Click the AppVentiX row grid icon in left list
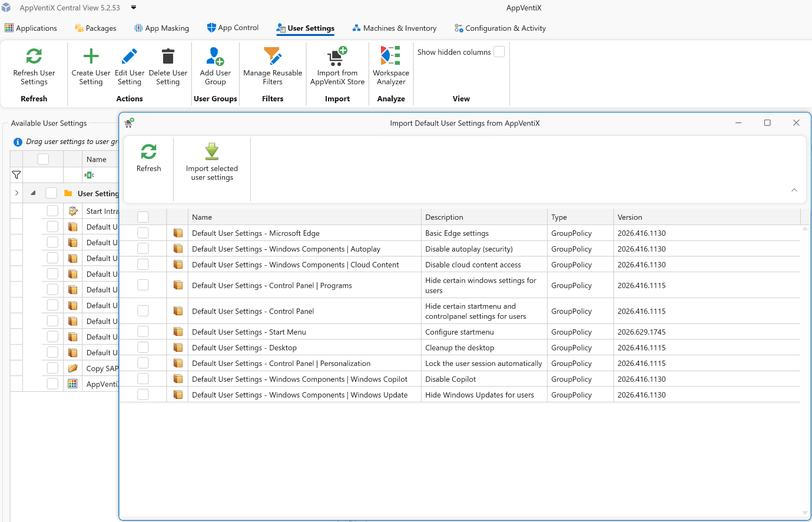Image resolution: width=812 pixels, height=522 pixels. pyautogui.click(x=72, y=384)
